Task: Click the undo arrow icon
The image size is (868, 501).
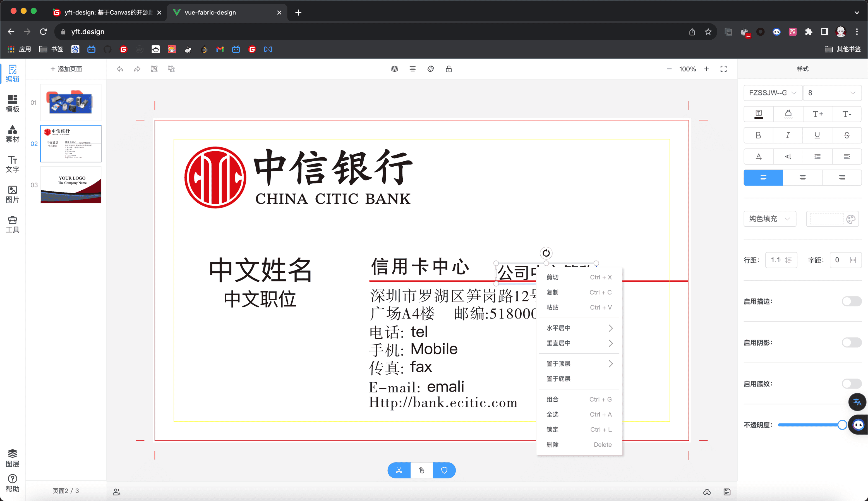Action: [x=120, y=69]
